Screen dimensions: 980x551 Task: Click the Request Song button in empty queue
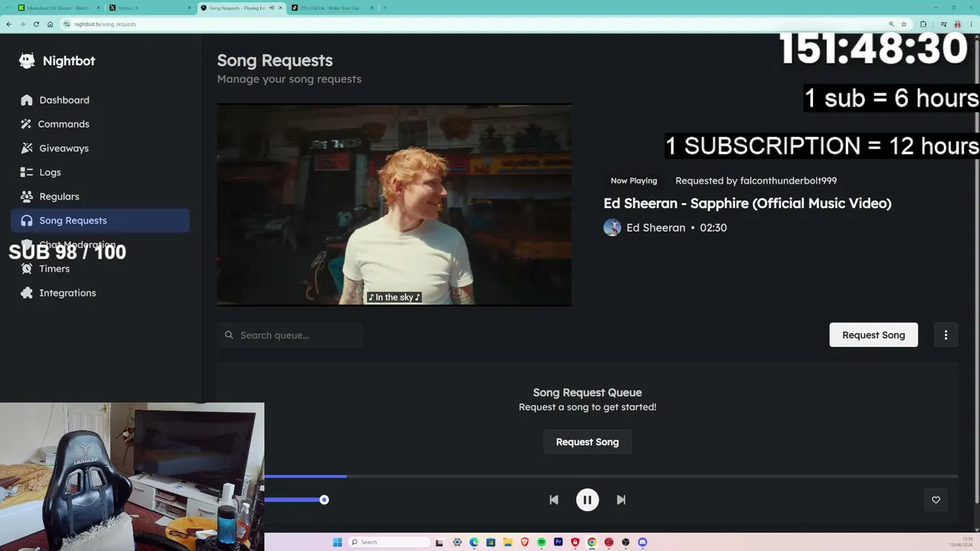[587, 442]
